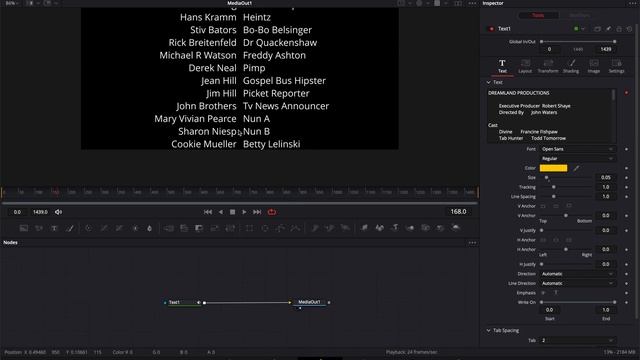Screen dimensions: 640x360
Task: Add a Fast Noise node from toolbar
Action: pyautogui.click(x=39, y=228)
